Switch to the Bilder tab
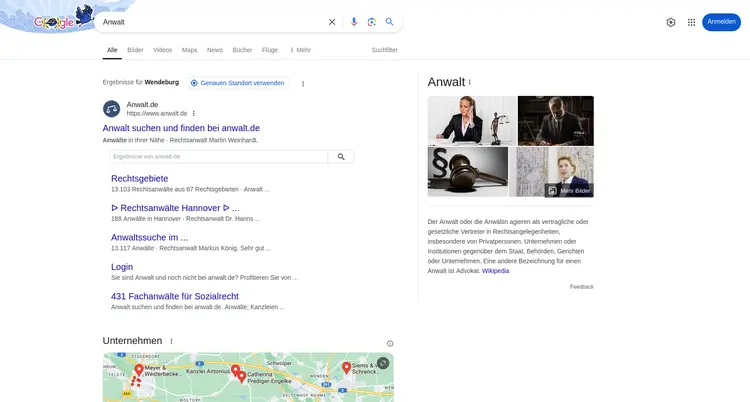Viewport: 750px width, 402px height. coord(135,50)
